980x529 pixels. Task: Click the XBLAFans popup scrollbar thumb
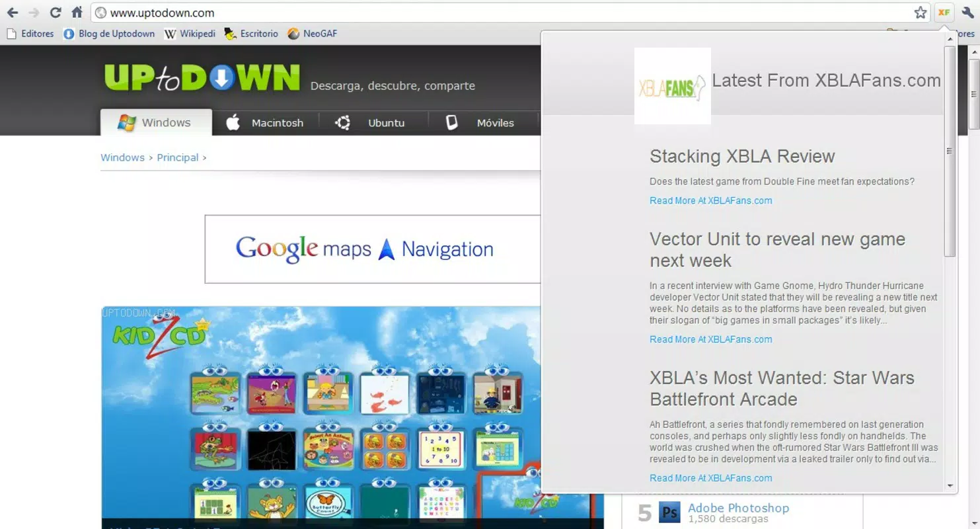point(950,151)
